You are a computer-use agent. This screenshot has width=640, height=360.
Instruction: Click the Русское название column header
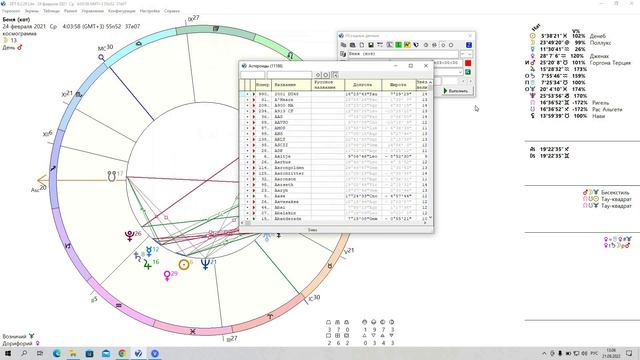tap(328, 84)
